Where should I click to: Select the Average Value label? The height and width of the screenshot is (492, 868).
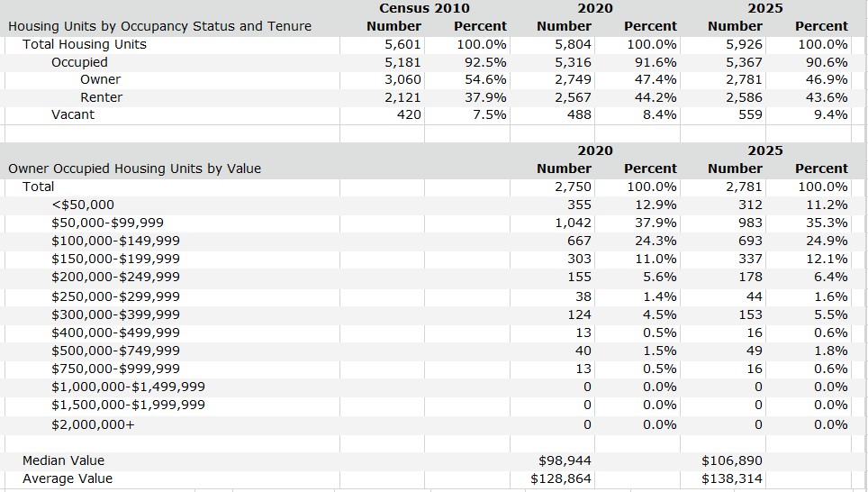pos(68,478)
